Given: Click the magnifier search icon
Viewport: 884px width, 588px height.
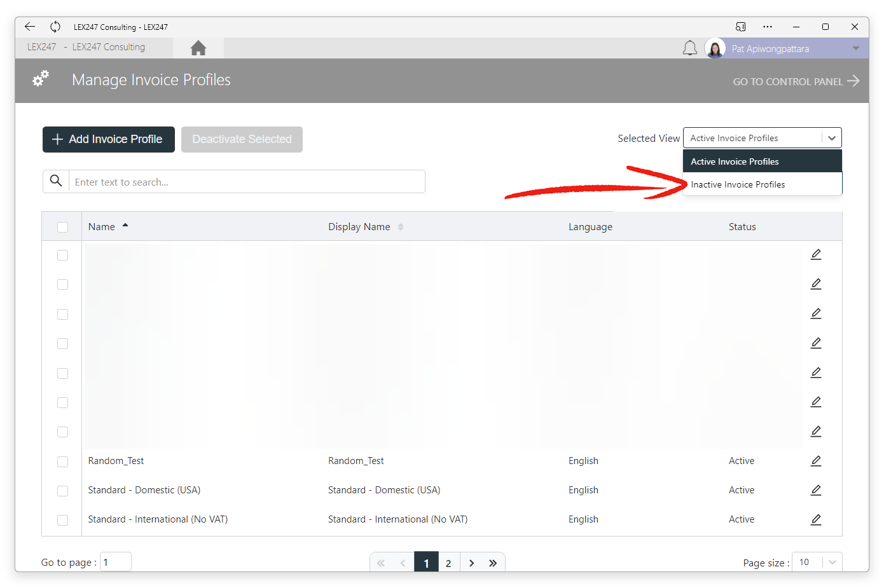Looking at the screenshot, I should point(56,181).
